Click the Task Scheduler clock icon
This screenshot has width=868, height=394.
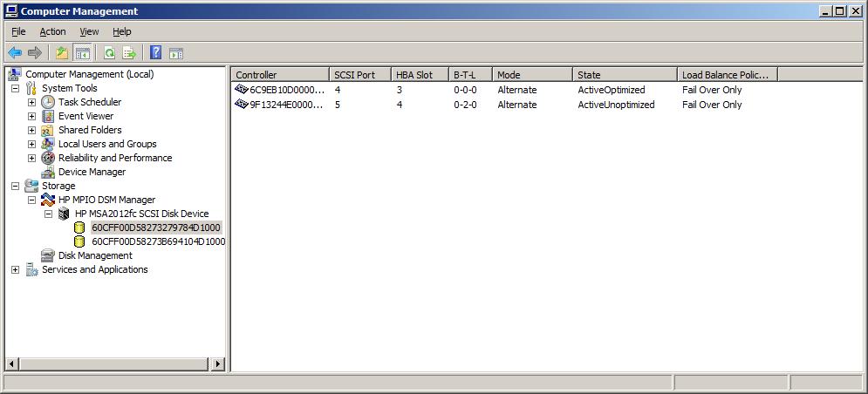point(48,102)
